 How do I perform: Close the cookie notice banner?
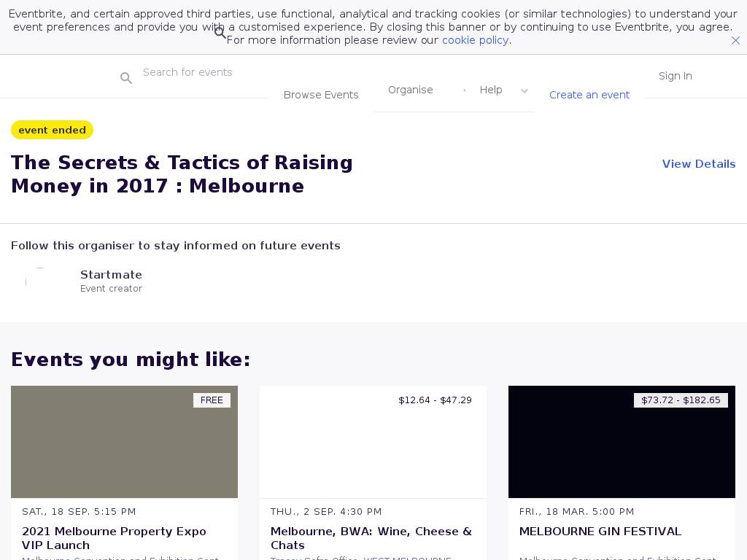pyautogui.click(x=735, y=41)
